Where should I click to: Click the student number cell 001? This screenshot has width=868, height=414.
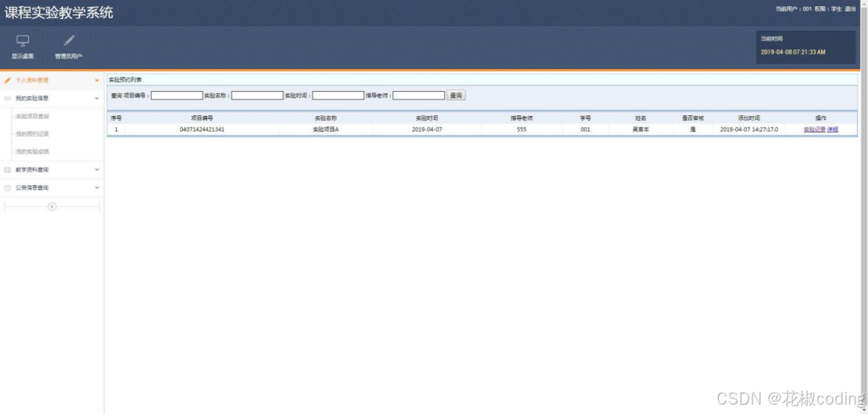(x=585, y=129)
